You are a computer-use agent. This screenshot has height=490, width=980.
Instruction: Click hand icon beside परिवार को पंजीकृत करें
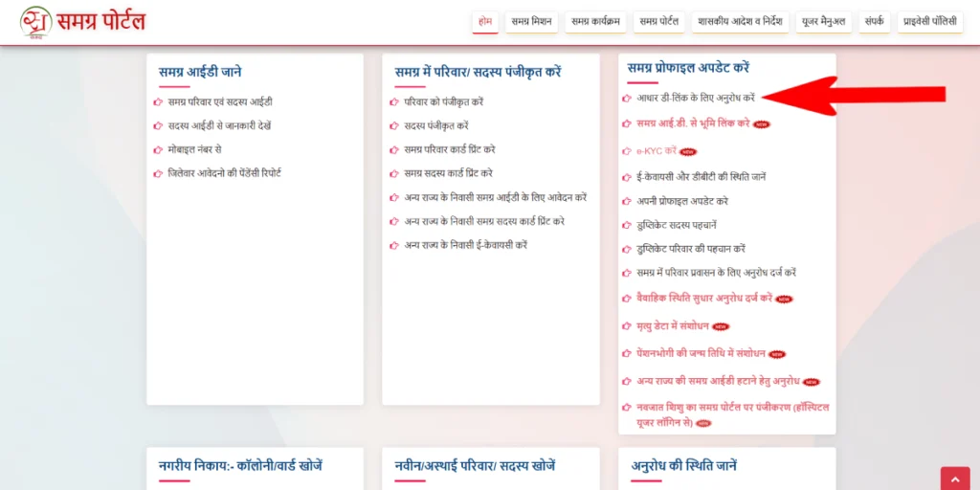click(393, 102)
